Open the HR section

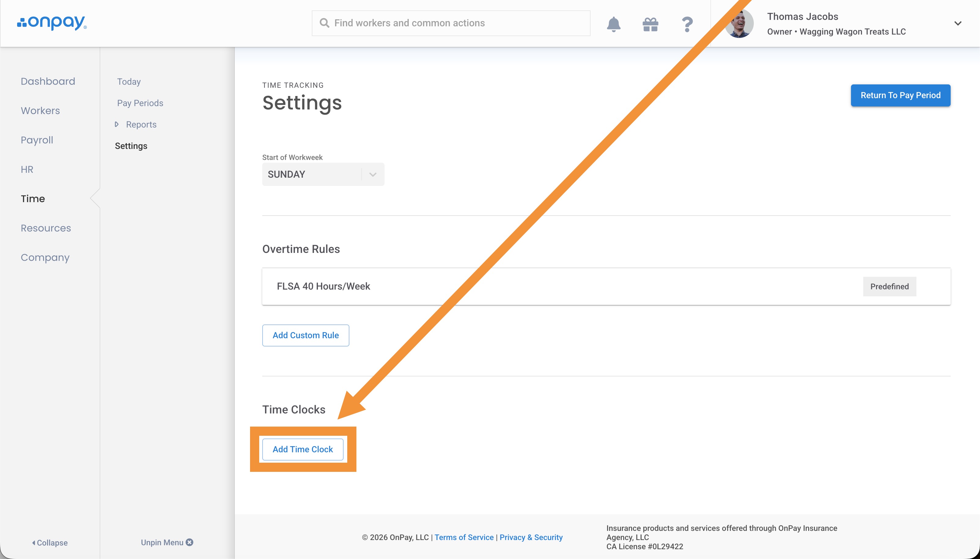(27, 169)
